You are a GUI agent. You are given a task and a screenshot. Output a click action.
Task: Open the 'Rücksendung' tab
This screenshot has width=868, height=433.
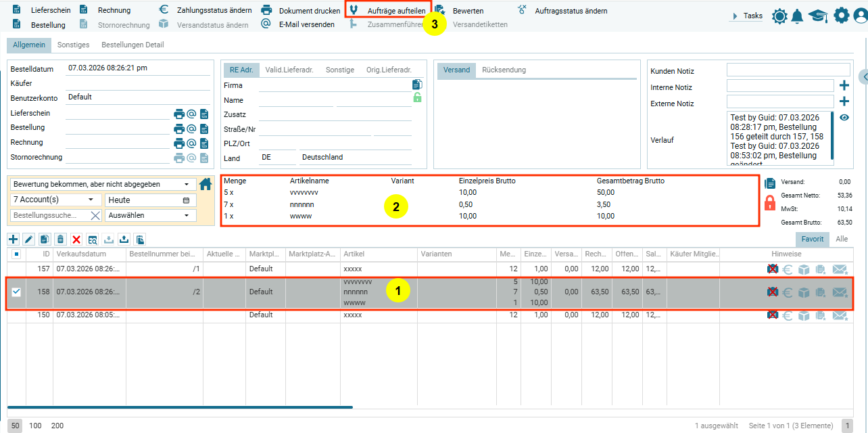[x=504, y=70]
